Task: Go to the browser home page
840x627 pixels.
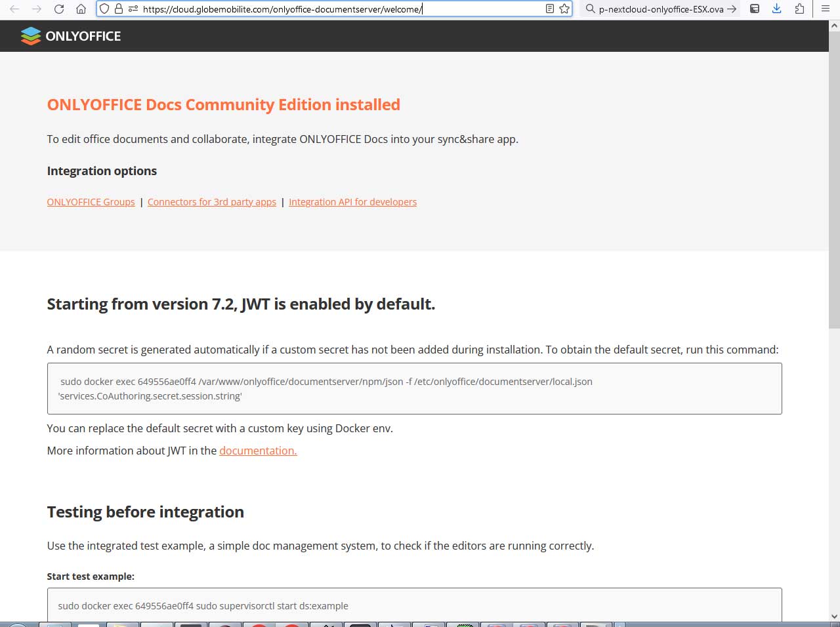Action: 81,9
